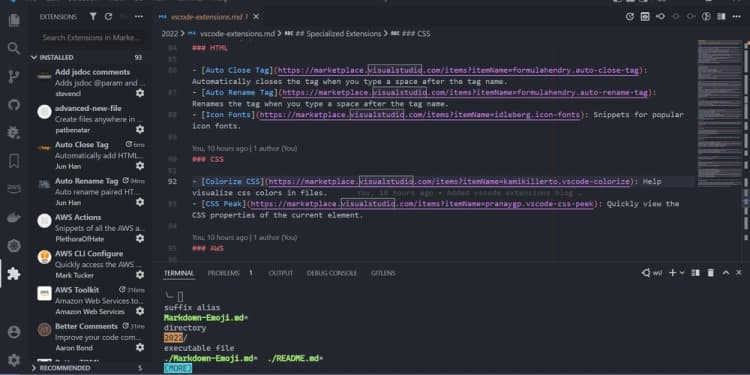
Task: Manage the Better Comments extension gear
Action: click(140, 347)
